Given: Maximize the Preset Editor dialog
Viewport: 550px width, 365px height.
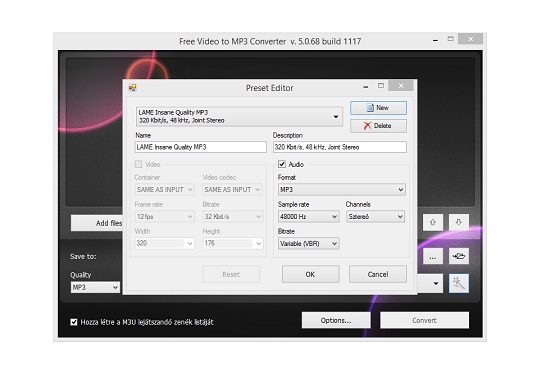Looking at the screenshot, I should point(381,86).
